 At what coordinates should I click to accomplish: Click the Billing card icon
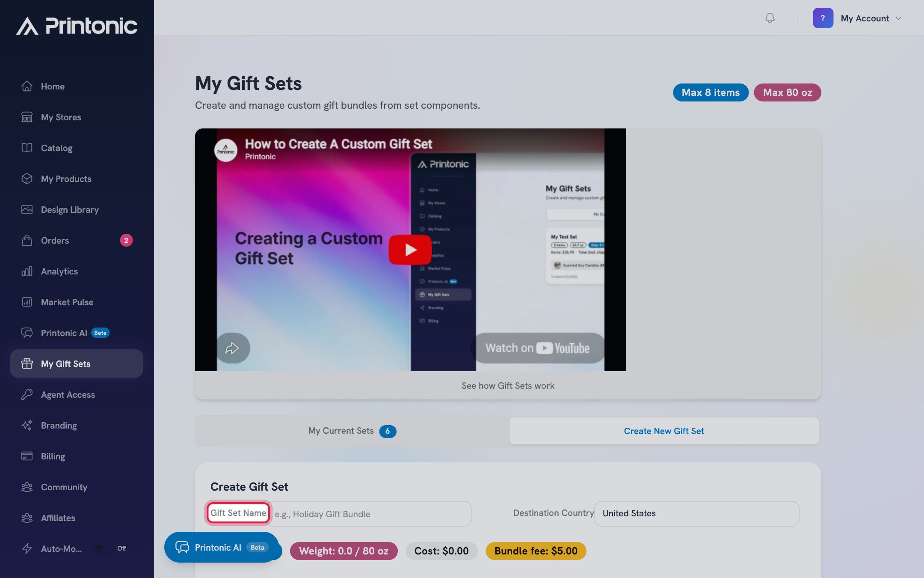(x=27, y=456)
